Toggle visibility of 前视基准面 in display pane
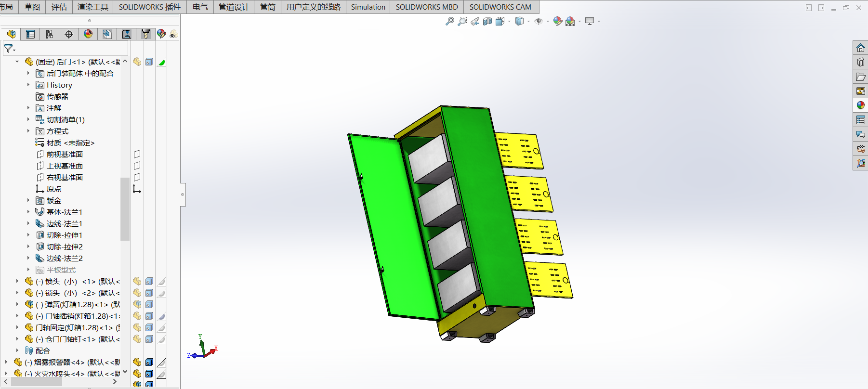868x389 pixels. 137,154
